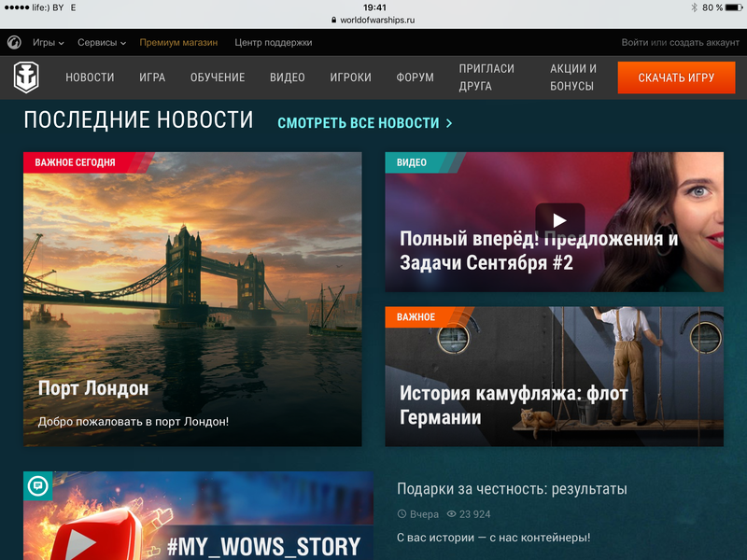Screen dimensions: 747x560
Task: Select the Обучение navigation item
Action: point(218,77)
